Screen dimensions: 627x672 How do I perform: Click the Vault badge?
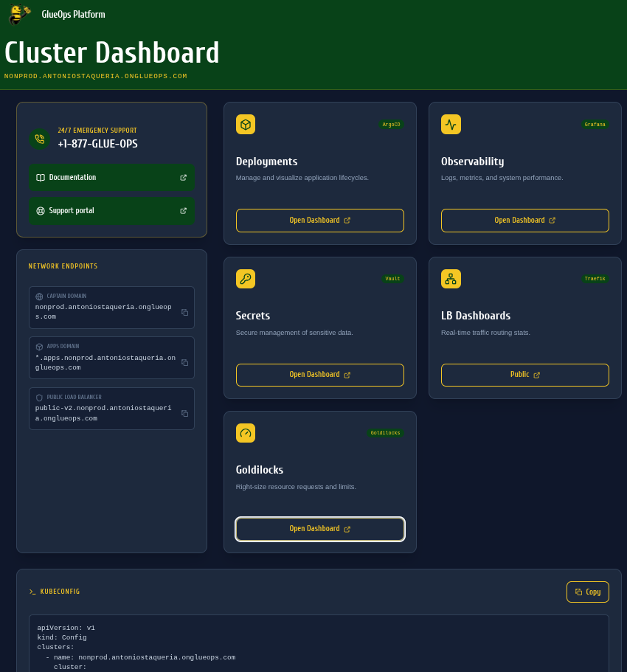pyautogui.click(x=392, y=279)
